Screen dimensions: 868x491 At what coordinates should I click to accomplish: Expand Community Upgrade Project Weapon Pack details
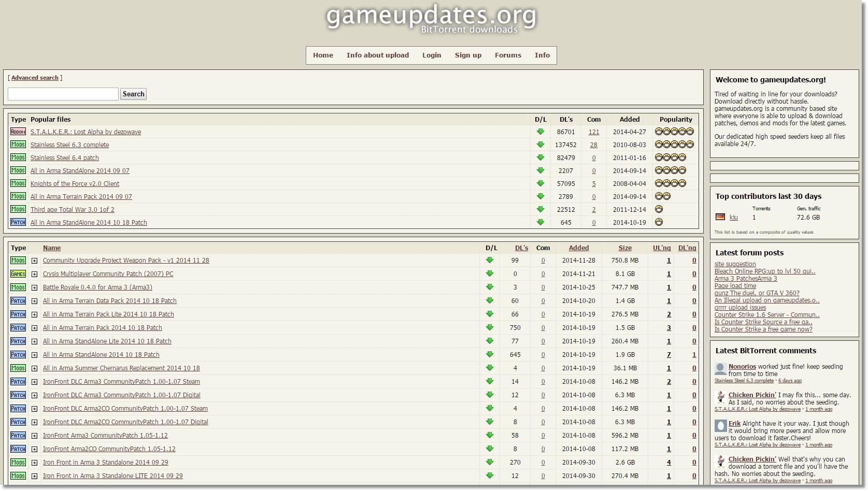pos(34,261)
